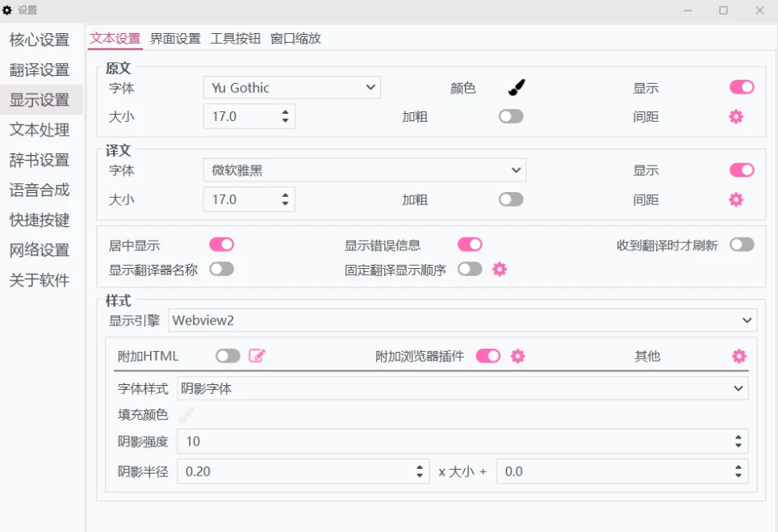Viewport: 778px width, 532px height.
Task: Click gear next to 固定翻译显示顺序
Action: click(x=500, y=270)
